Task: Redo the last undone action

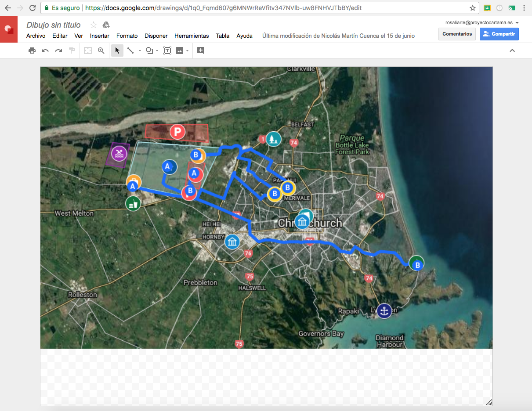Action: coord(58,50)
